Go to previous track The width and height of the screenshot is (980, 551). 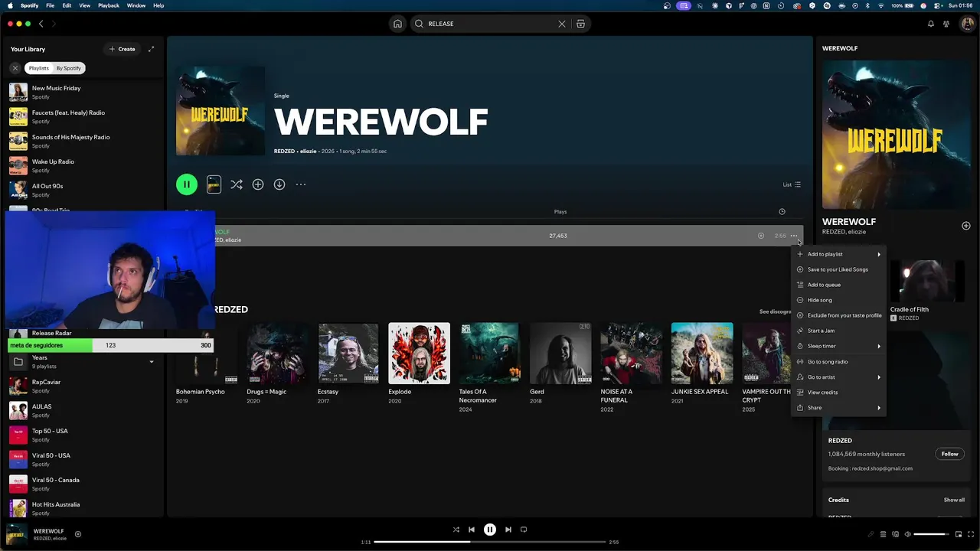472,530
